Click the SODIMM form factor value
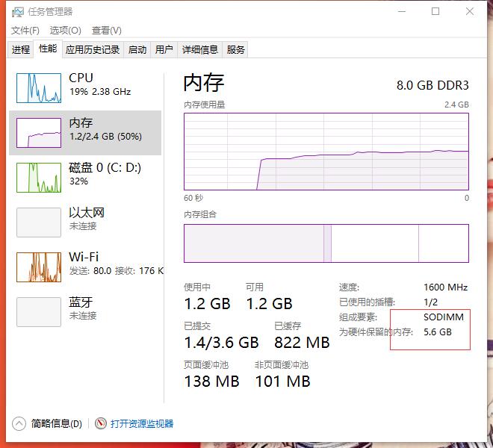The image size is (493, 448). pyautogui.click(x=444, y=317)
